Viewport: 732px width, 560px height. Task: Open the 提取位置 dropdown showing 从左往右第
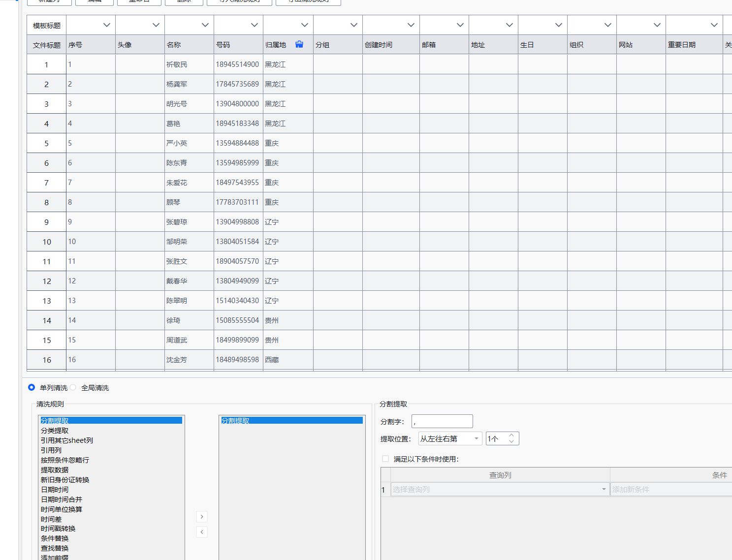pos(450,438)
